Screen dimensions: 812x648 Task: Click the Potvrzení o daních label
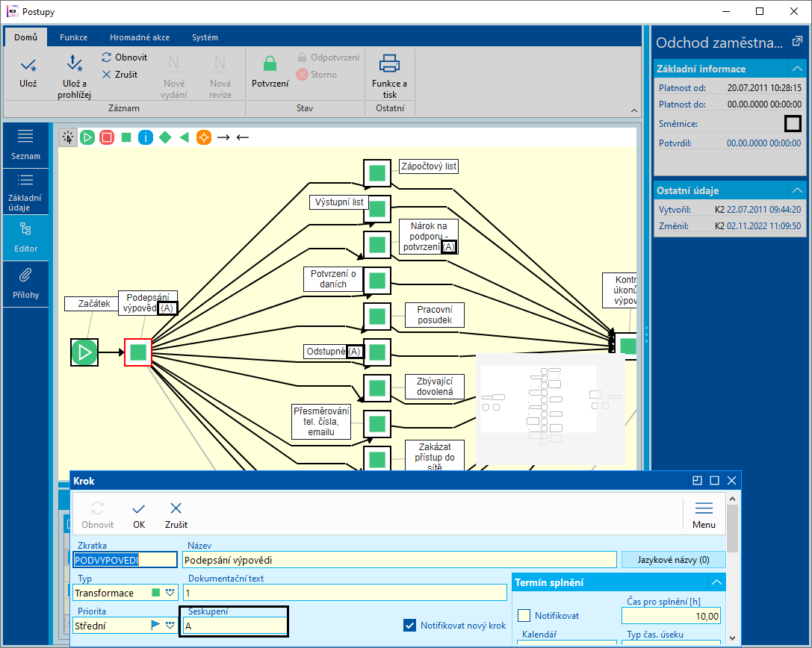(333, 279)
